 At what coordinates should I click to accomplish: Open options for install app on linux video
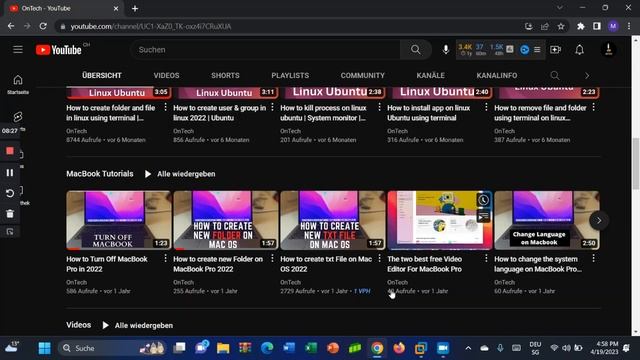[486, 107]
